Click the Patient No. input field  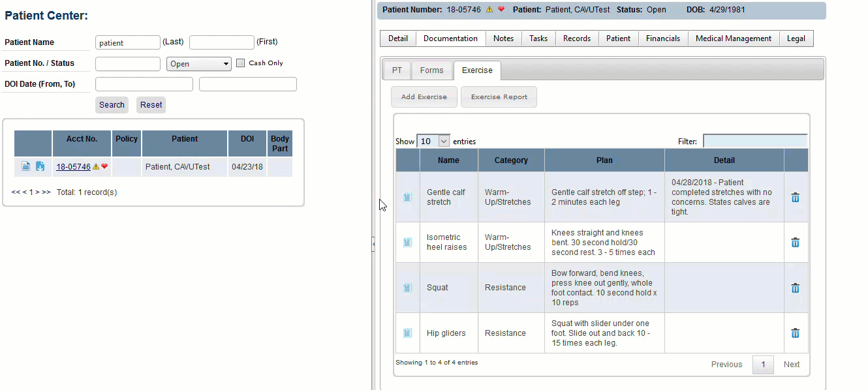click(x=128, y=64)
